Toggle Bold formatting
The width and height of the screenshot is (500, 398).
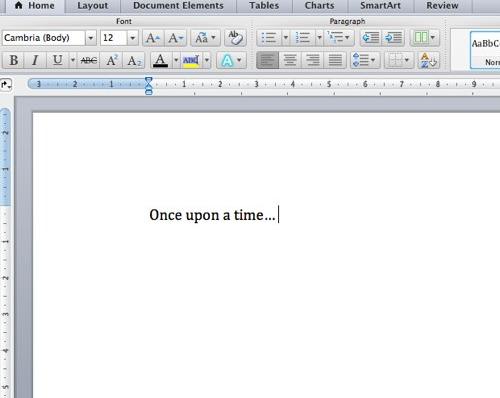(13, 60)
